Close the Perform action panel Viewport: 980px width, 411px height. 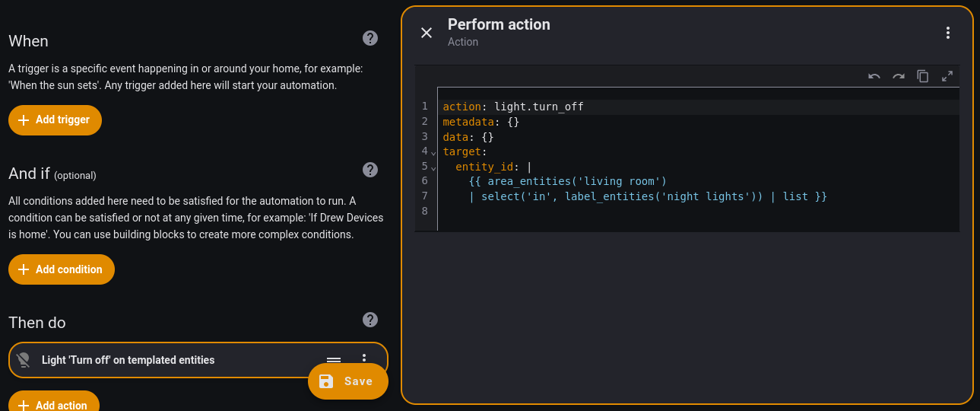pyautogui.click(x=427, y=33)
